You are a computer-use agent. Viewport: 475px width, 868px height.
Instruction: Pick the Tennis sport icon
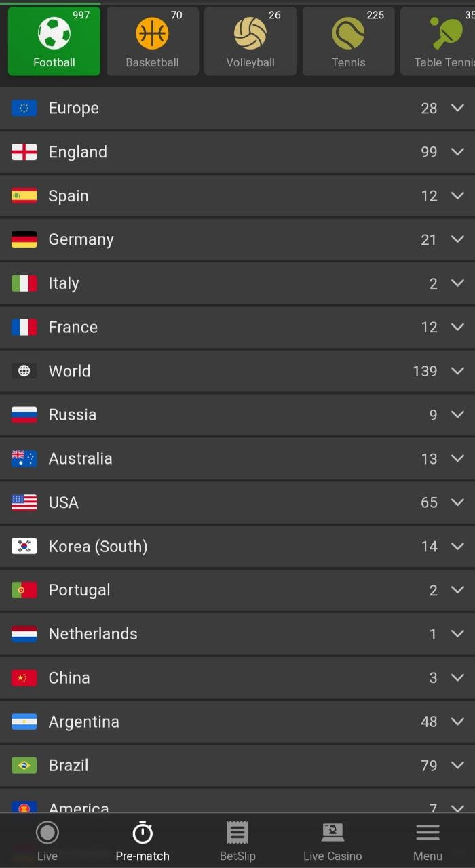(348, 33)
